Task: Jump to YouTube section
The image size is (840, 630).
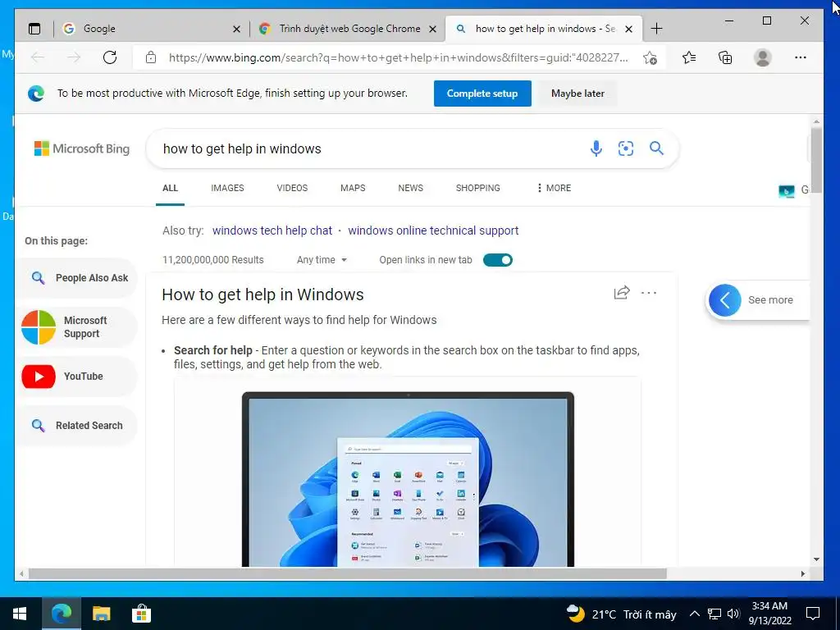Action: (76, 377)
